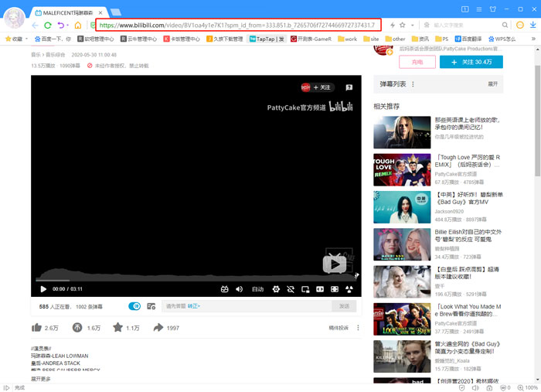Play the video with the play button
541x392 pixels.
coord(43,289)
